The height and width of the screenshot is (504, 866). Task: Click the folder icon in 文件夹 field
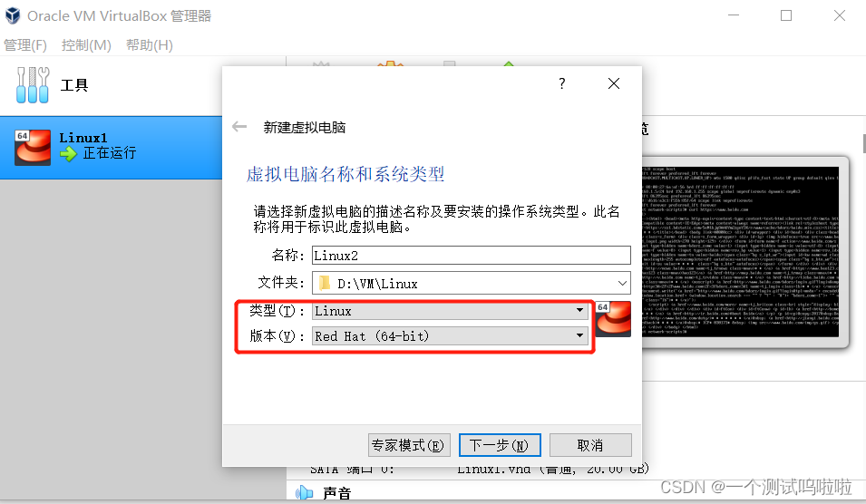pos(325,283)
